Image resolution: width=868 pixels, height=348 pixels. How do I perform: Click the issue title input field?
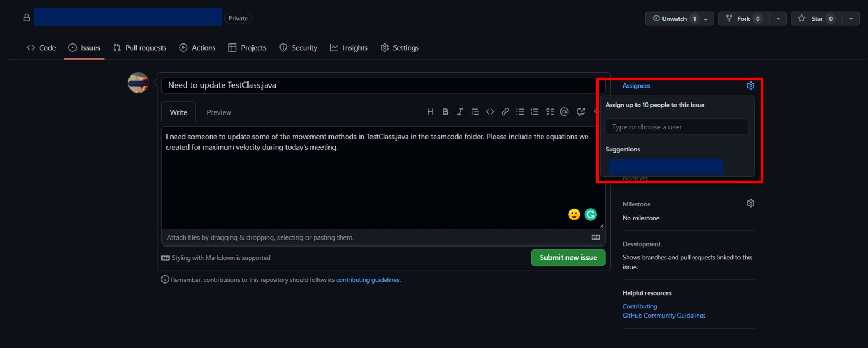(x=383, y=85)
